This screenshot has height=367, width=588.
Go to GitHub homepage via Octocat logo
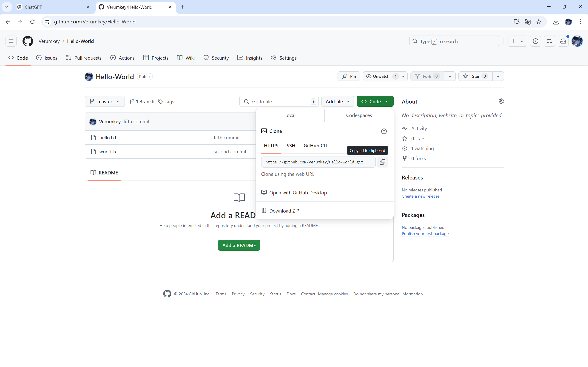click(x=28, y=41)
